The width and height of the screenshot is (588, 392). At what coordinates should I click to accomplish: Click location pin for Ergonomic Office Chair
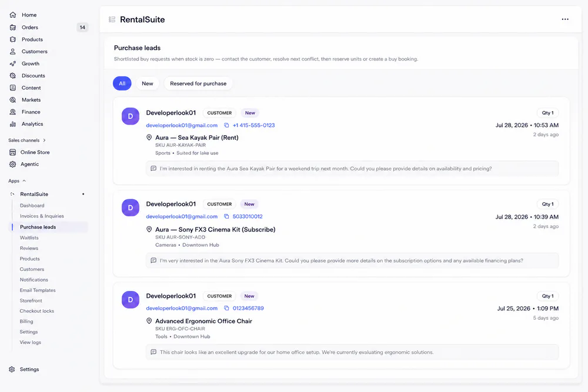point(149,321)
